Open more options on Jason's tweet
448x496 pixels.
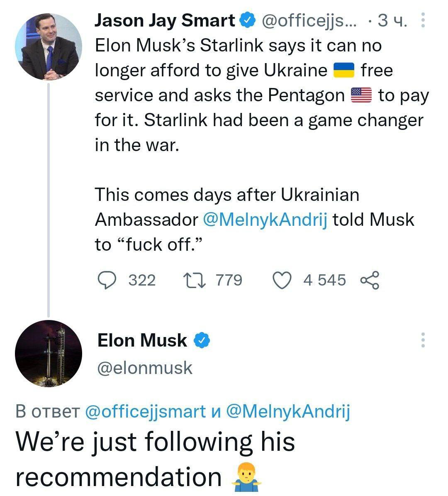coord(423,20)
